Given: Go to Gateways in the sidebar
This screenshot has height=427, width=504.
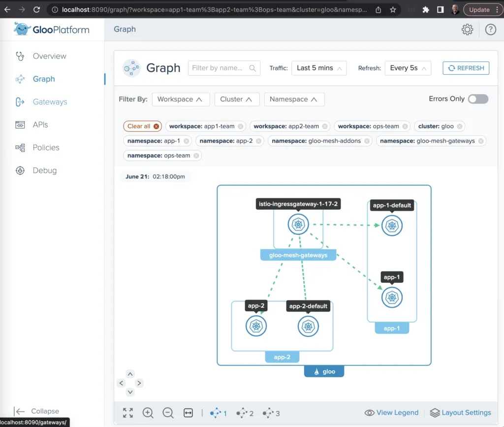Looking at the screenshot, I should (50, 102).
